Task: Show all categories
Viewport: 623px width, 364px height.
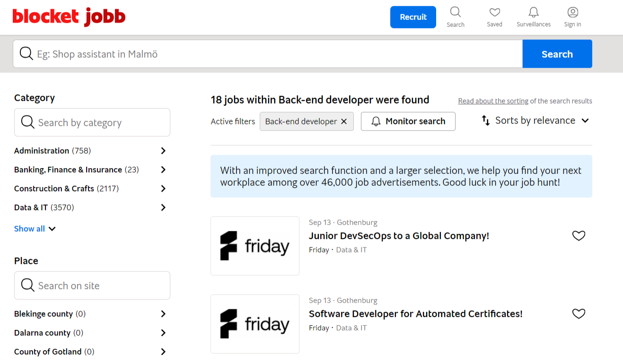Action: pos(35,229)
